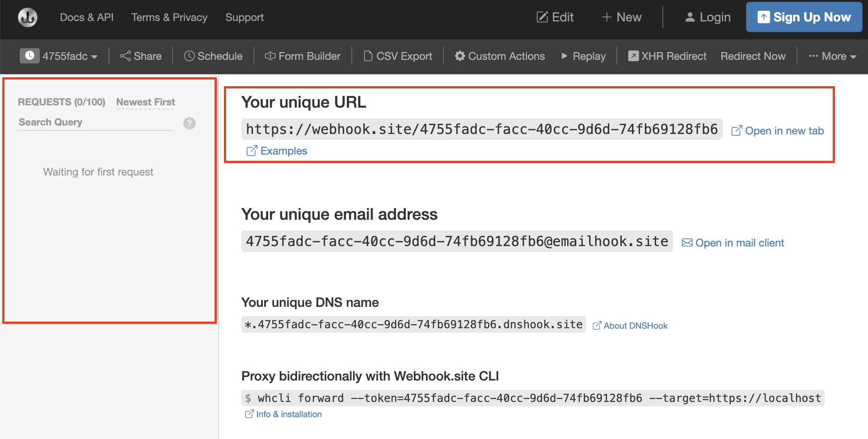The width and height of the screenshot is (868, 439).
Task: Click the form icon beside Form Builder
Action: point(270,56)
